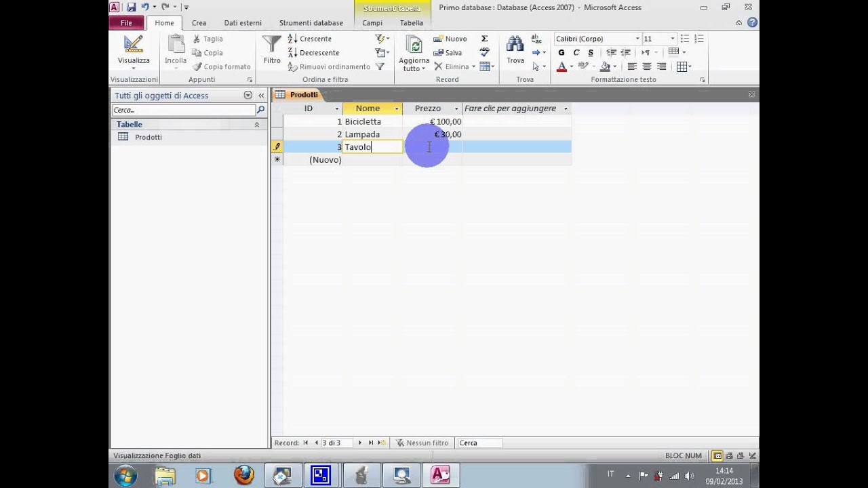868x488 pixels.
Task: Toggle underline S formatting
Action: tap(591, 52)
